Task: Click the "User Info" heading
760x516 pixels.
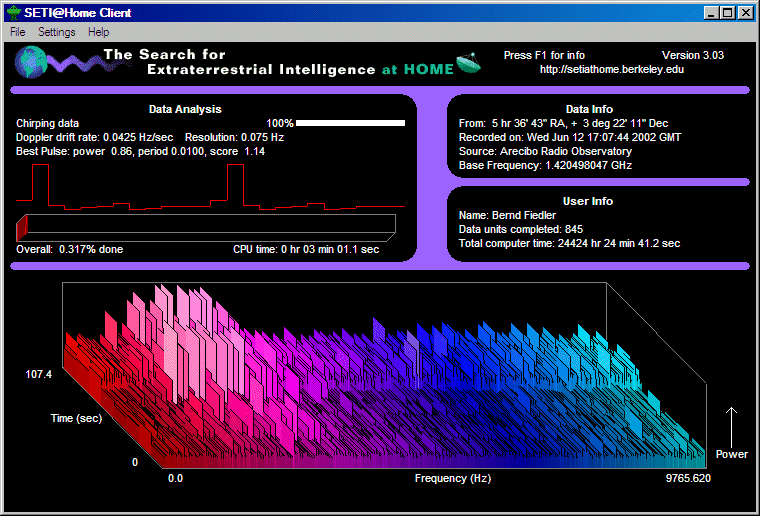Action: [588, 202]
